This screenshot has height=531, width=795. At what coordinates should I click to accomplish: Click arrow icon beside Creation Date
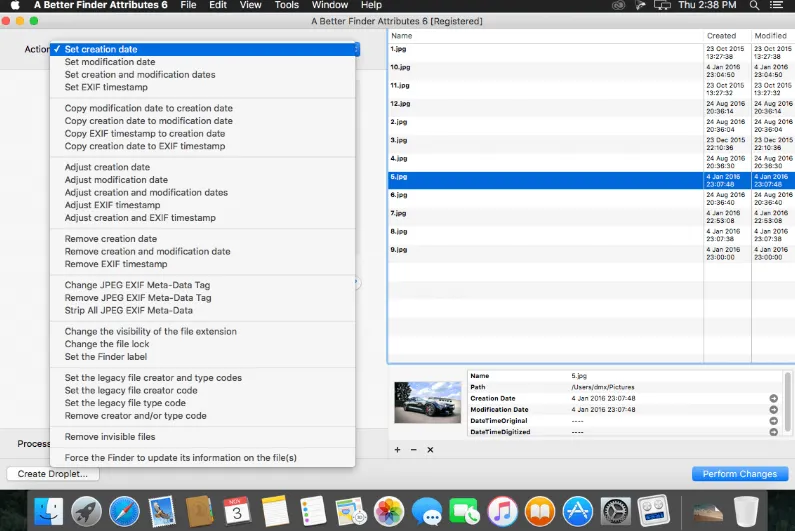773,399
